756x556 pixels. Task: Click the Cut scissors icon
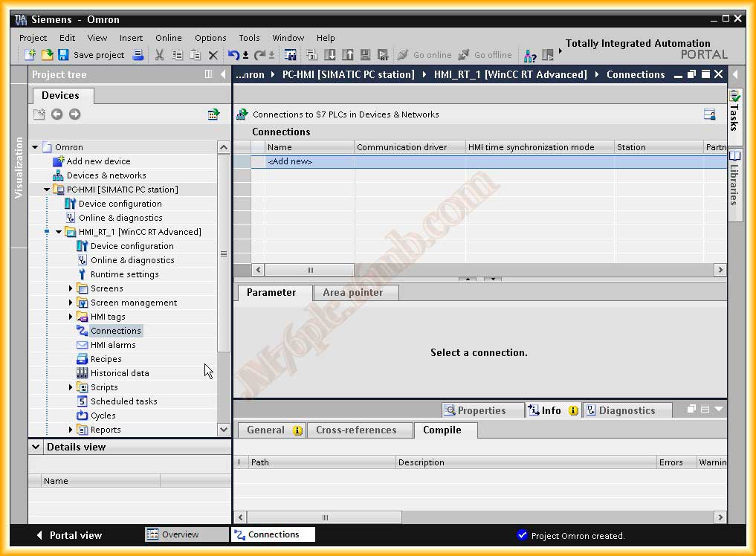pos(159,55)
